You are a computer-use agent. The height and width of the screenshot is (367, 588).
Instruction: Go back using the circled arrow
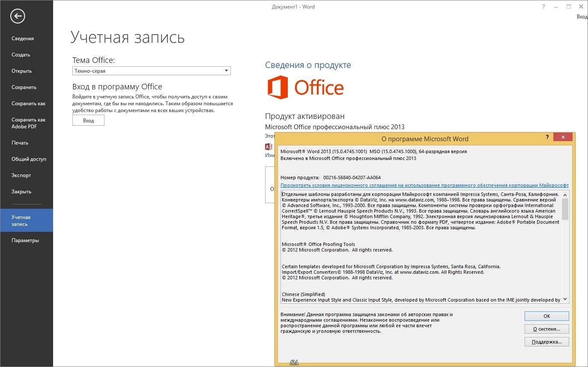tap(18, 16)
